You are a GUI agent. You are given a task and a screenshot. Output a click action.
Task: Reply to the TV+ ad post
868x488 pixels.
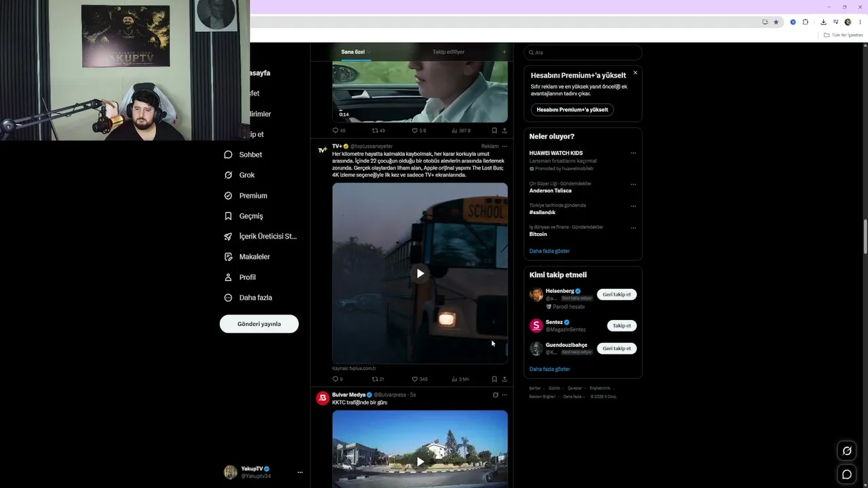pyautogui.click(x=335, y=379)
